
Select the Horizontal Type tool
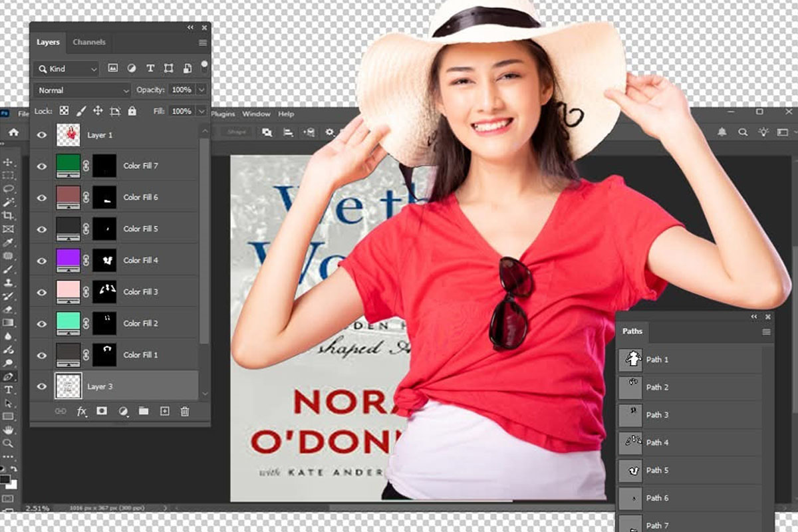[9, 390]
